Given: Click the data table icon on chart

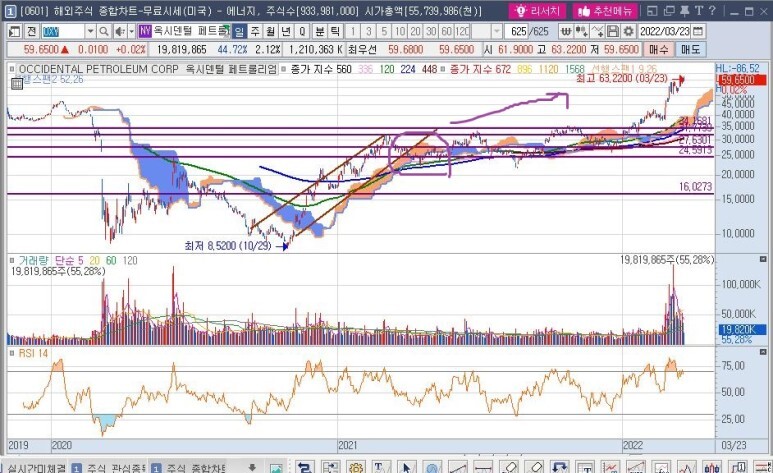Looking at the screenshot, I should tap(16, 84).
